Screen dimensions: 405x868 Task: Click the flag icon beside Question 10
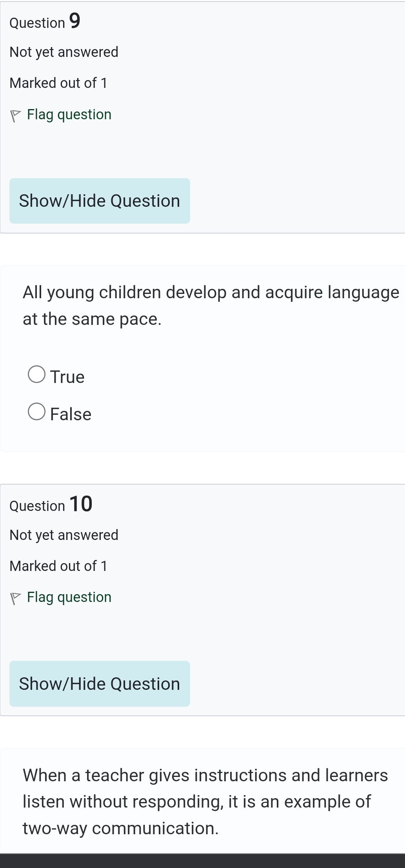pos(16,597)
